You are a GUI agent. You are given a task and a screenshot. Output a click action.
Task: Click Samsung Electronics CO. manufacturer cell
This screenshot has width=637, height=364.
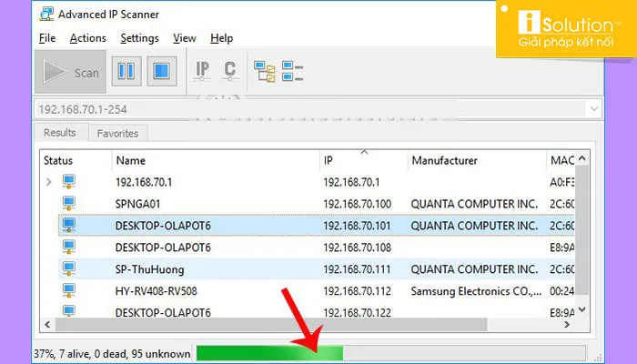click(476, 291)
